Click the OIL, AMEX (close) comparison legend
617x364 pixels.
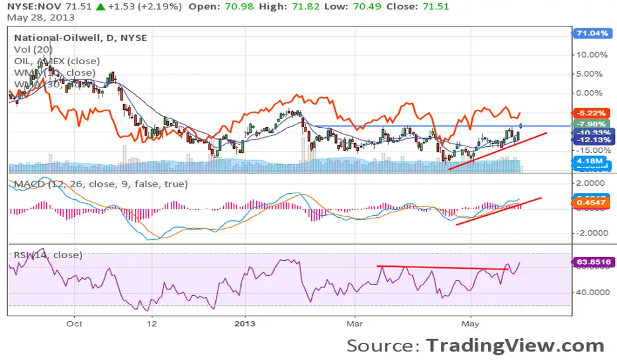pyautogui.click(x=57, y=62)
